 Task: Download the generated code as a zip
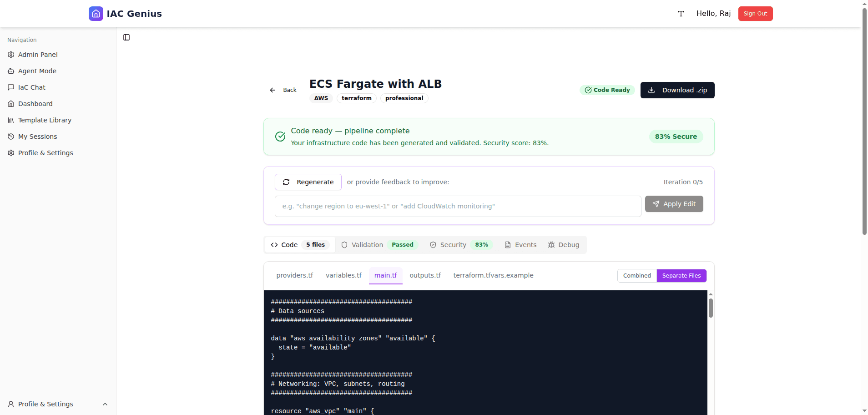[677, 90]
